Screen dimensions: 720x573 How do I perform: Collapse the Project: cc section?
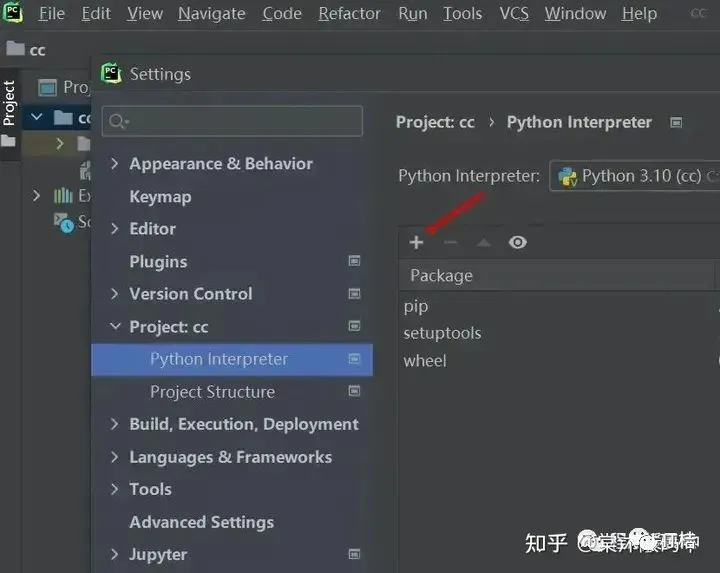click(x=114, y=327)
